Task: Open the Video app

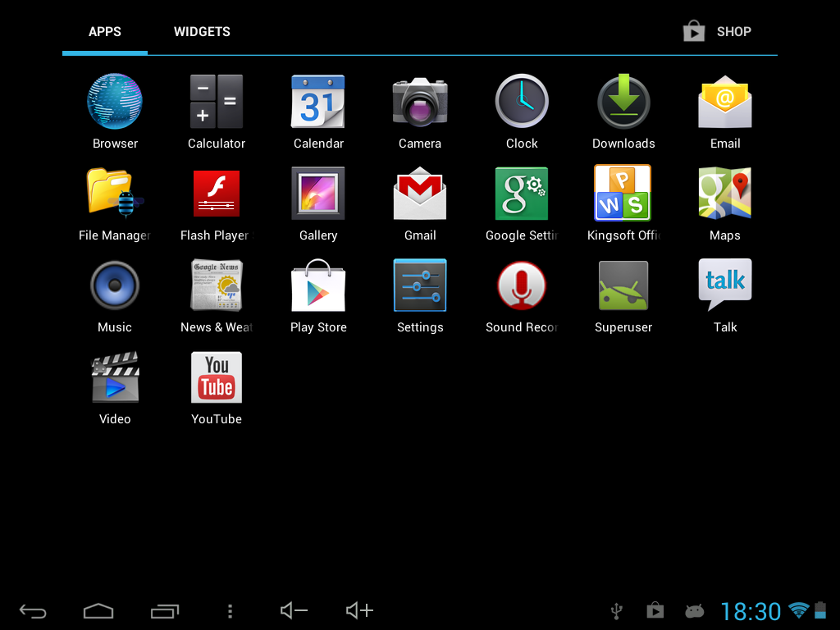Action: [115, 388]
